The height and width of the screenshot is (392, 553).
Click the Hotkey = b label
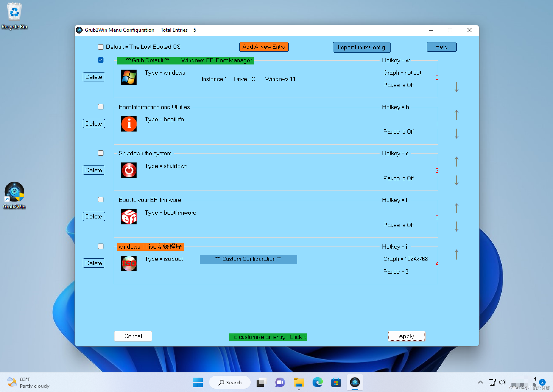pos(395,107)
